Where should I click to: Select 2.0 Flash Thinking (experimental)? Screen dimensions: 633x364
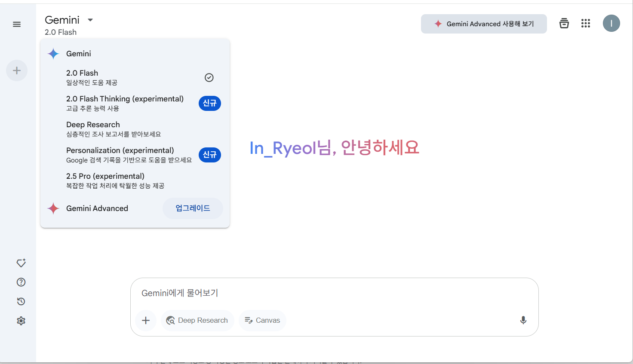click(x=135, y=103)
